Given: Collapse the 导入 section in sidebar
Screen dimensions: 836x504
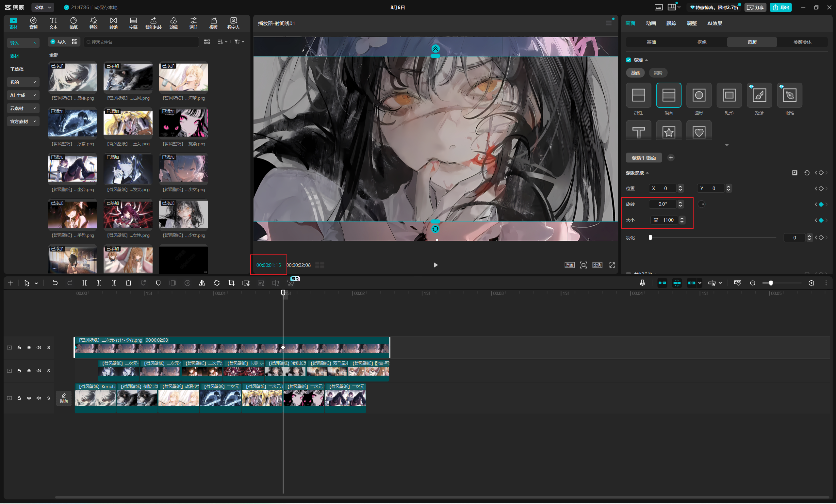Looking at the screenshot, I should pos(23,43).
